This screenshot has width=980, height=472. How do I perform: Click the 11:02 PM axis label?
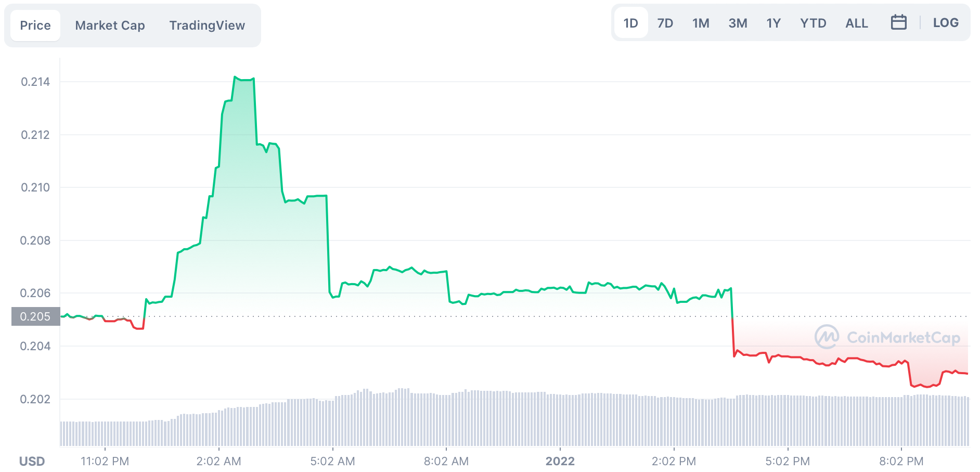[104, 461]
